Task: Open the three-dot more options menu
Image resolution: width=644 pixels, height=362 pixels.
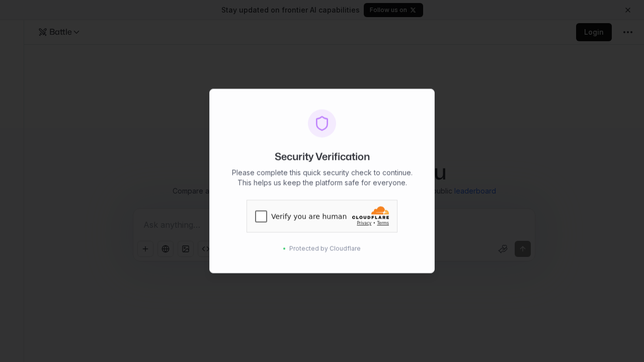Action: point(628,32)
